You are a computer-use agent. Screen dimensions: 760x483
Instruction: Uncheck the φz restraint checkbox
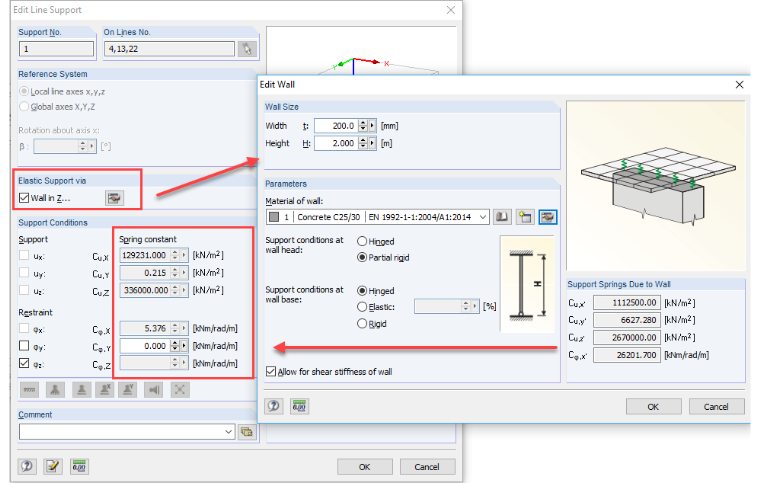click(x=24, y=363)
